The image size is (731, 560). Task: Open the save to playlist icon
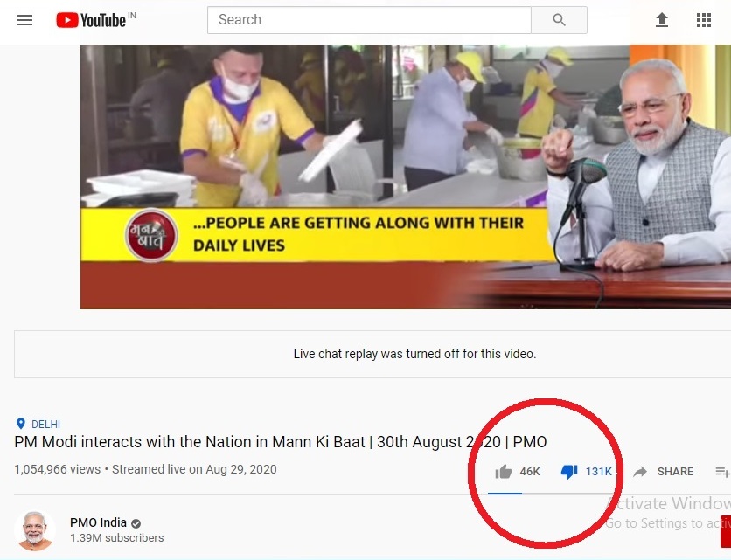pyautogui.click(x=722, y=472)
